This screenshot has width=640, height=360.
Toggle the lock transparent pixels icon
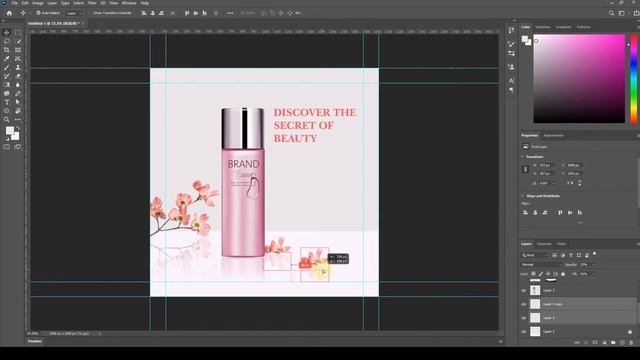[533, 274]
